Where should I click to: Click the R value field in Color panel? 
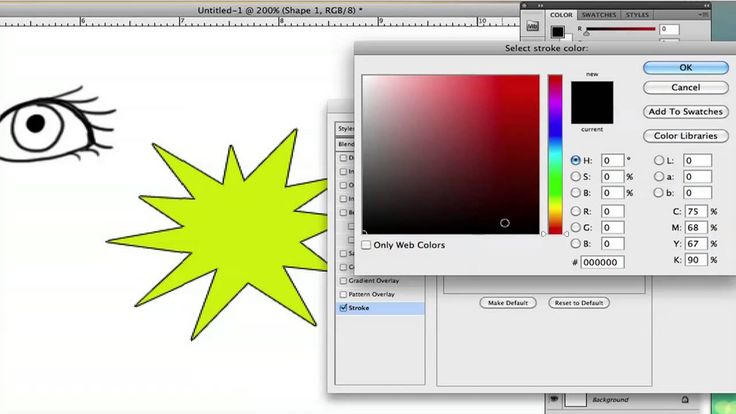[669, 29]
